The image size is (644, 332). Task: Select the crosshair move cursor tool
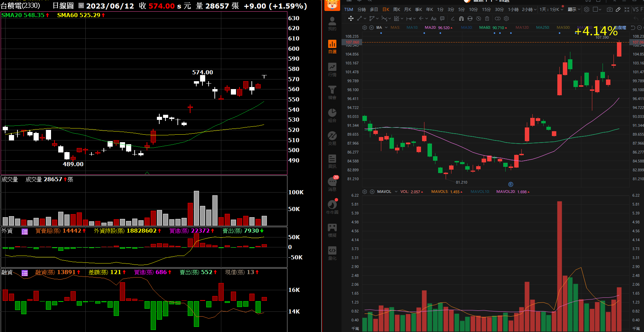click(x=351, y=19)
